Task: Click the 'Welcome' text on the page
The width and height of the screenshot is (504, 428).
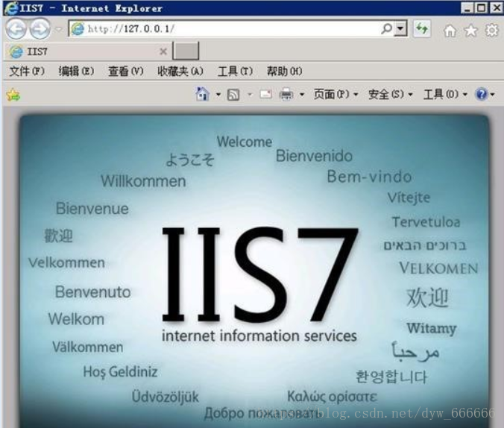Action: click(x=245, y=142)
